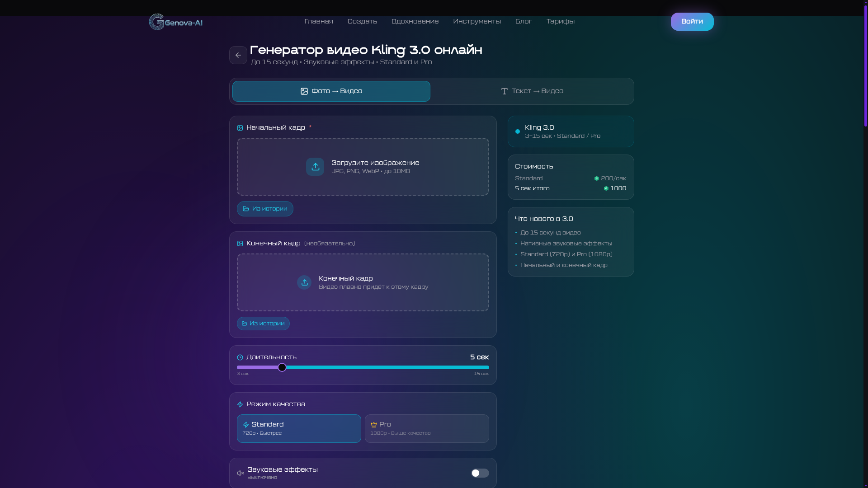The width and height of the screenshot is (868, 488).
Task: Click the muted speaker icon
Action: (x=241, y=473)
